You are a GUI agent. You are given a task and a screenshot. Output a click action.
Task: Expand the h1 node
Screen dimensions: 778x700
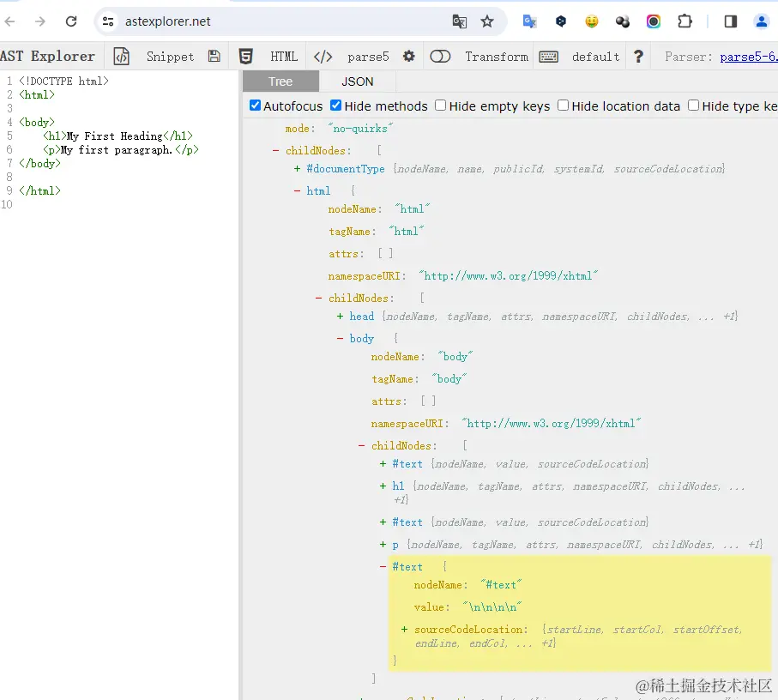383,486
